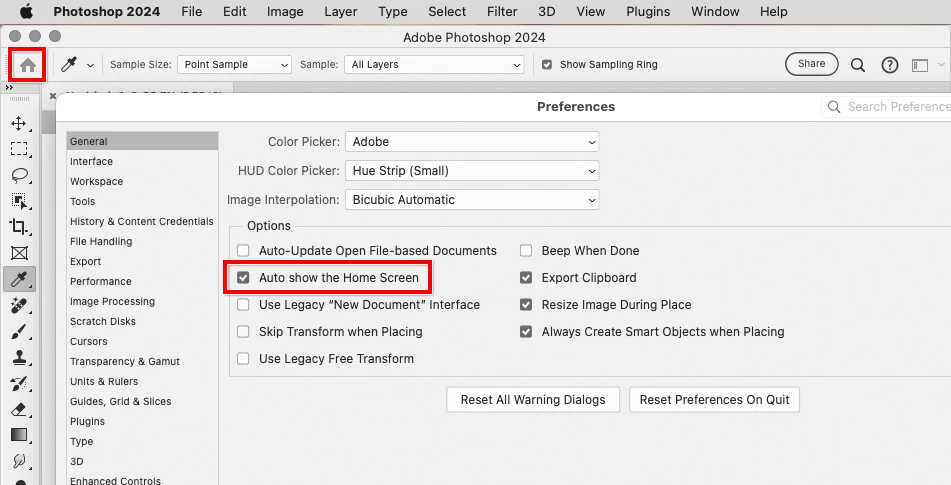The image size is (951, 485).
Task: Select the Move tool
Action: 19,124
